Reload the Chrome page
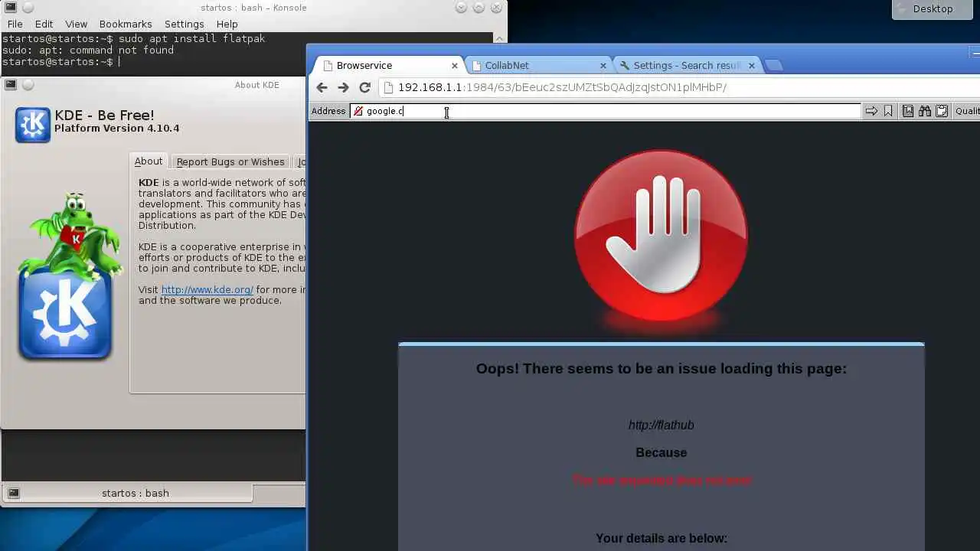 click(x=364, y=87)
